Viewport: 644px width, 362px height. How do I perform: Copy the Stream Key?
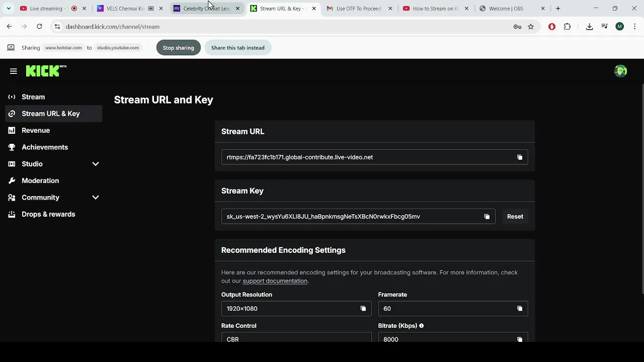point(487,217)
